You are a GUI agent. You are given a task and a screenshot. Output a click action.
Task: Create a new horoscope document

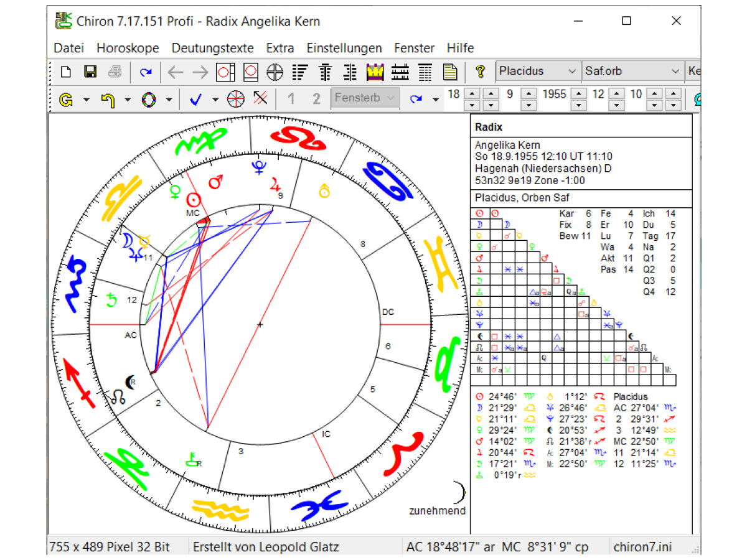pyautogui.click(x=65, y=72)
